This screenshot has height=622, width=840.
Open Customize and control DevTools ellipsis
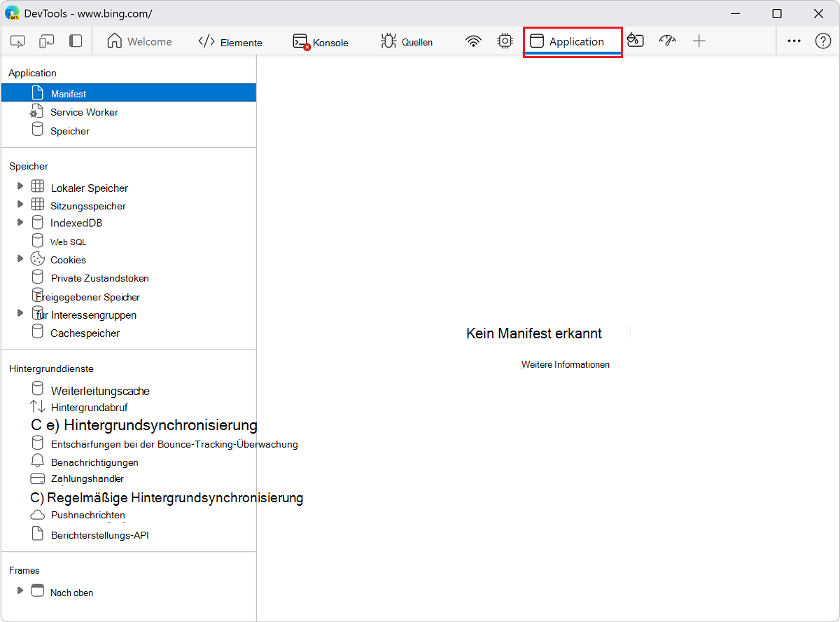click(794, 41)
